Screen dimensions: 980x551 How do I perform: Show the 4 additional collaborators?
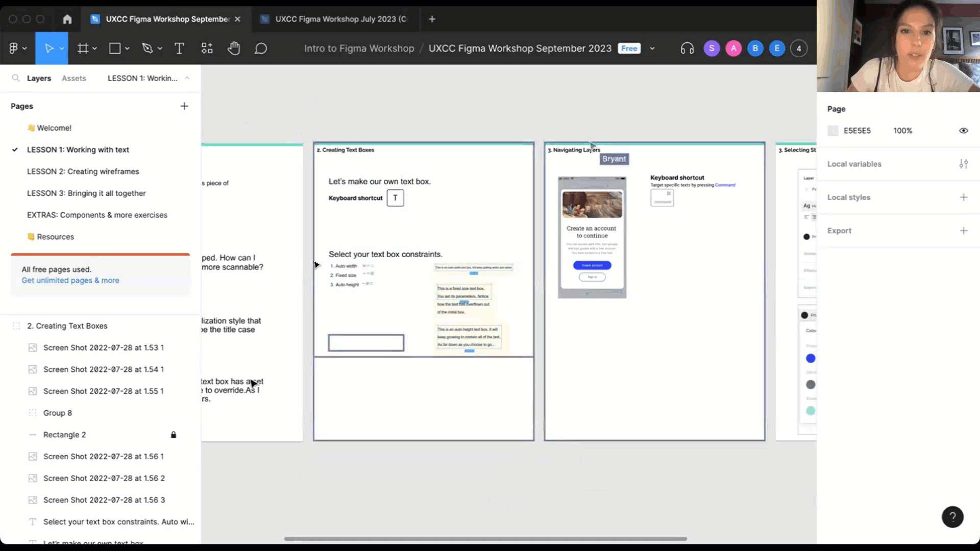pos(799,48)
